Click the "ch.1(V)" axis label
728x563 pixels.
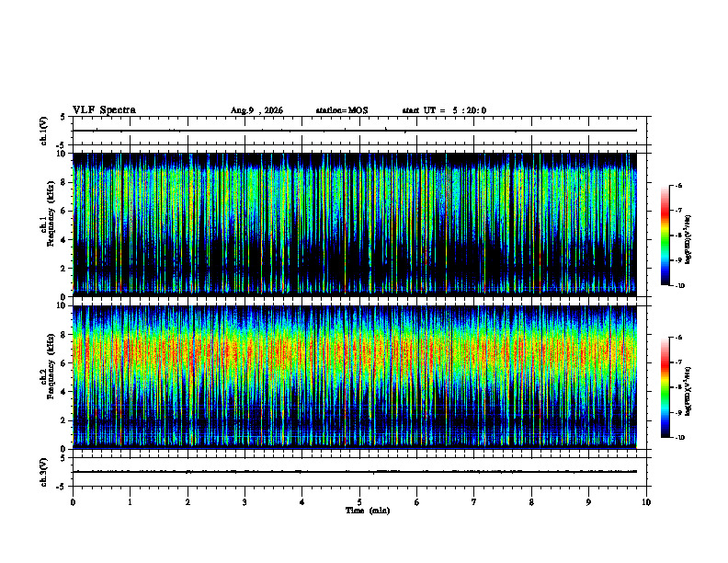click(44, 131)
